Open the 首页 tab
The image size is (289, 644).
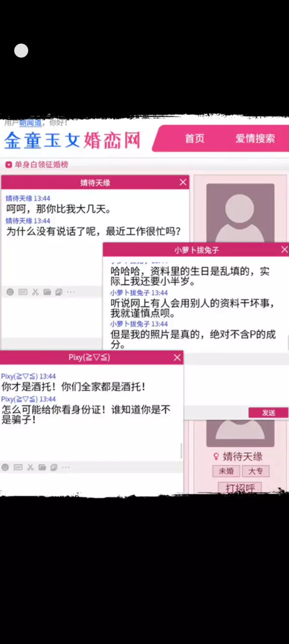click(195, 139)
